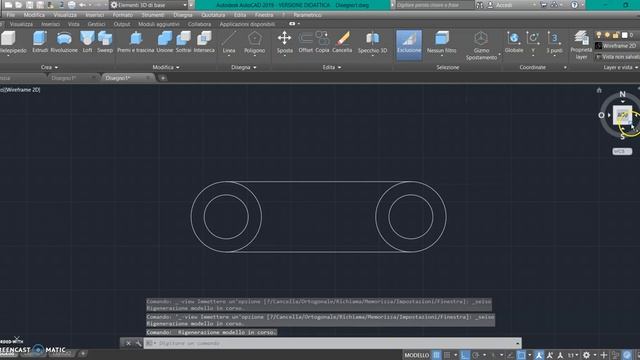Image resolution: width=640 pixels, height=360 pixels.
Task: Toggle the Esclusione (culling) button
Action: coord(409,44)
